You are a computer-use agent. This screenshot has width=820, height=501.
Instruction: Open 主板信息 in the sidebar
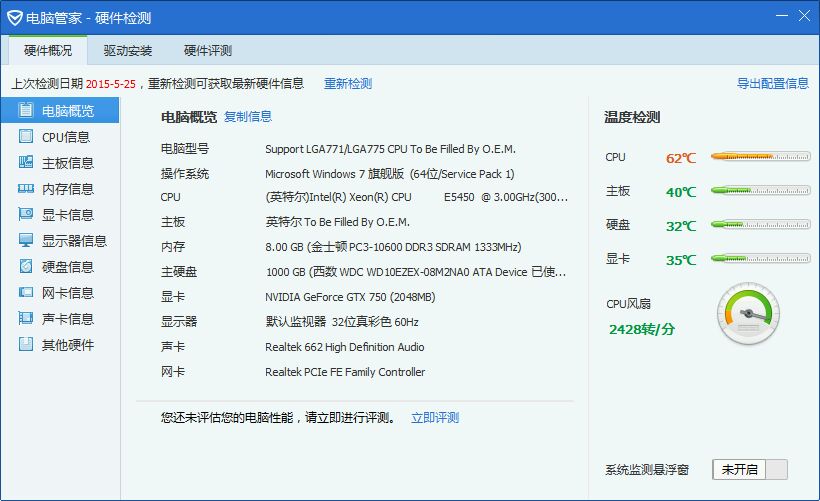tap(60, 163)
